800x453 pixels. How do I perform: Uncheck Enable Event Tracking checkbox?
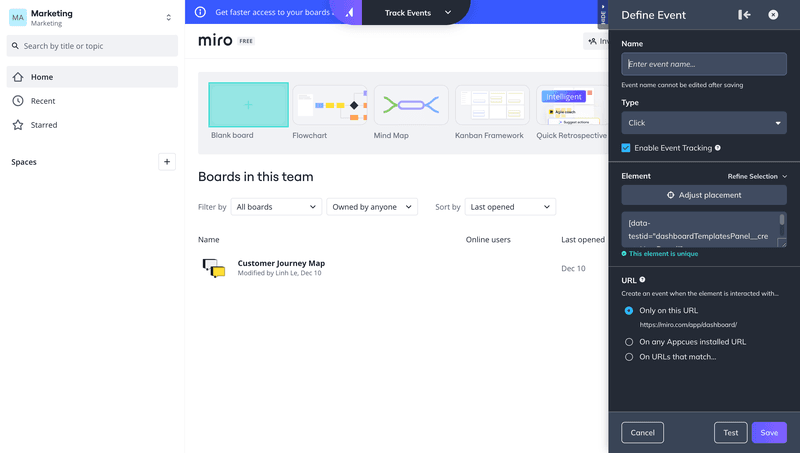pos(626,148)
